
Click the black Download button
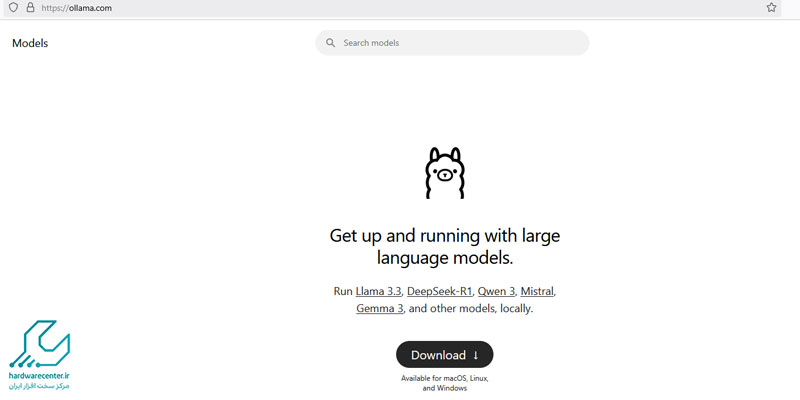click(x=444, y=355)
